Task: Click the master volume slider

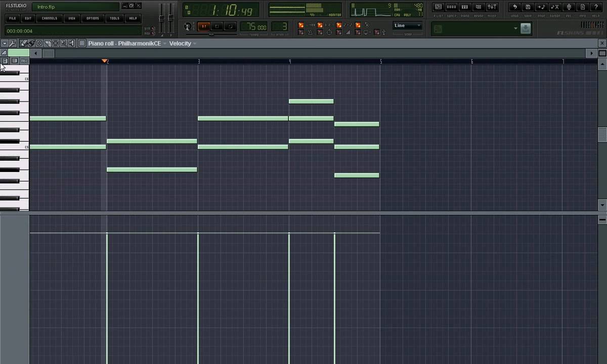Action: [162, 18]
